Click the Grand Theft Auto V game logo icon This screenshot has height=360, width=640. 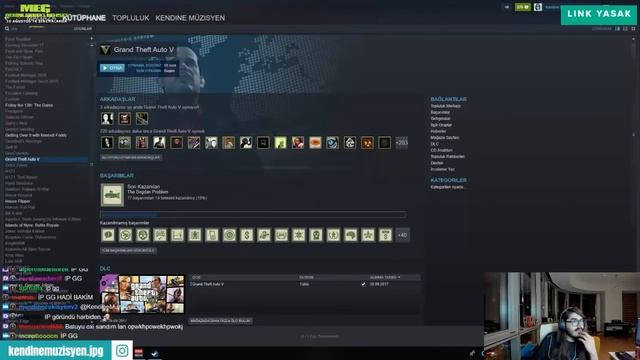point(105,50)
